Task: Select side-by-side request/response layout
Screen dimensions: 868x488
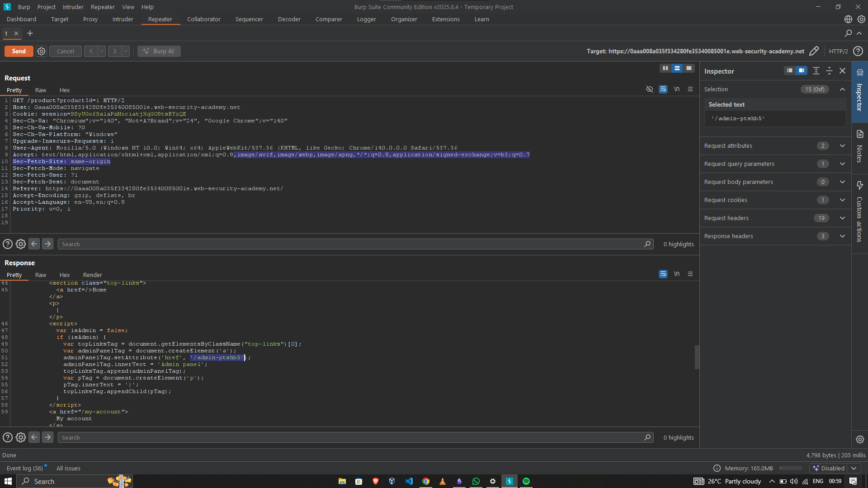Action: click(x=665, y=68)
